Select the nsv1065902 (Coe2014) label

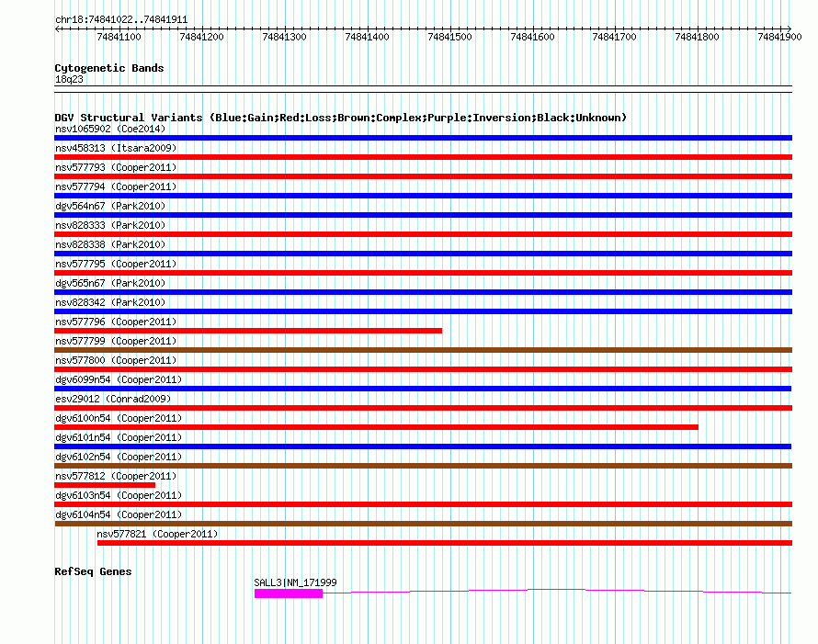click(x=110, y=129)
